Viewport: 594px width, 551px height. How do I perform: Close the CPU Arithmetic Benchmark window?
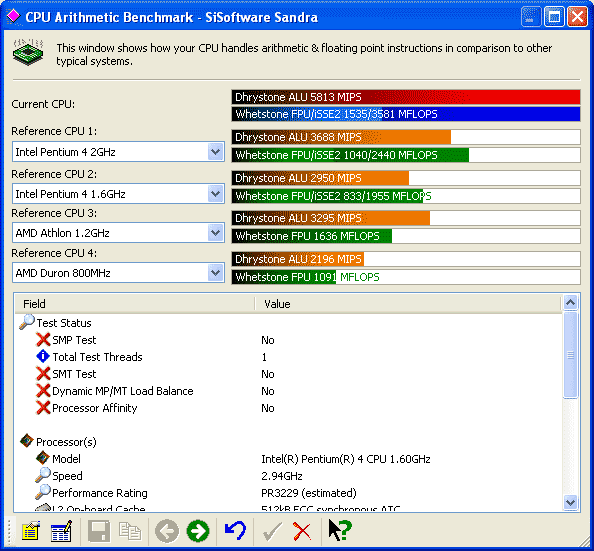click(x=577, y=17)
